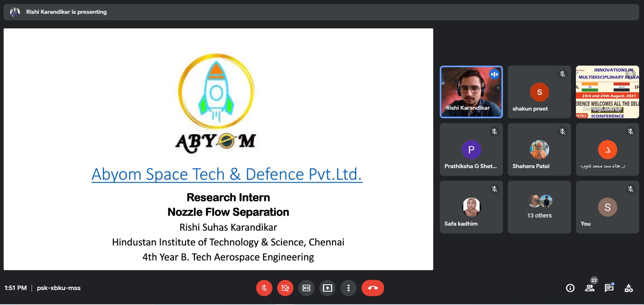This screenshot has height=305, width=644.
Task: Click Shahera Patel's profile photo avatar
Action: tap(539, 149)
